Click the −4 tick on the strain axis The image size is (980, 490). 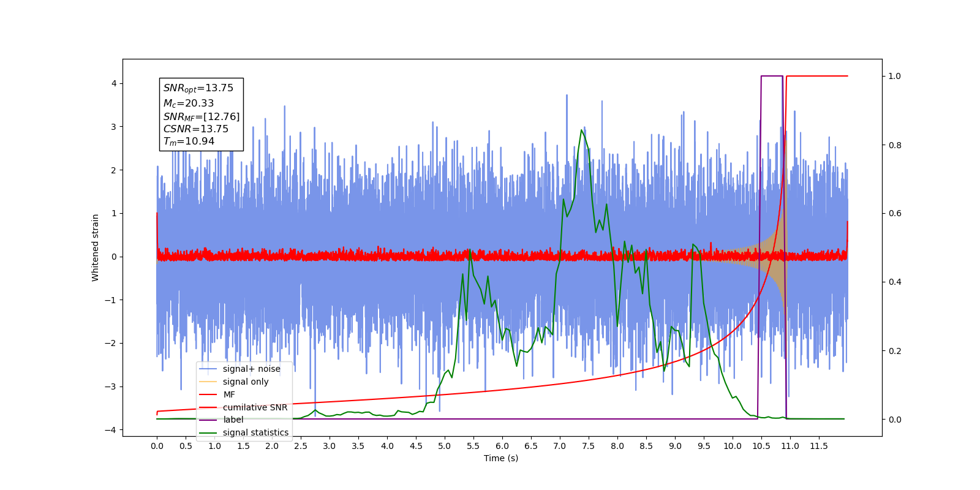(x=111, y=430)
